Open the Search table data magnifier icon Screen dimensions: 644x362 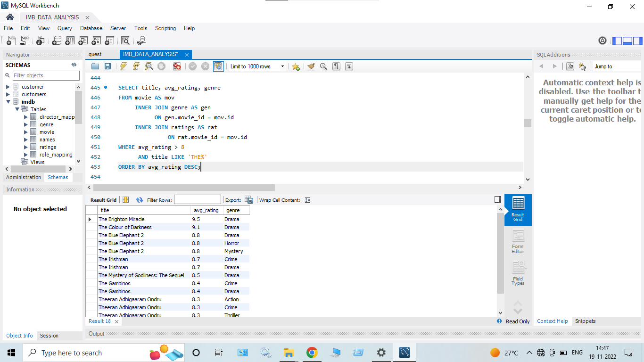125,41
